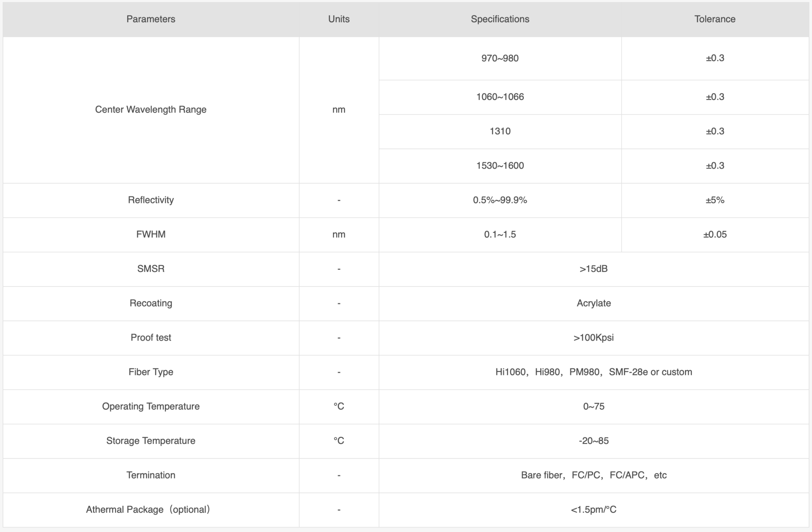Select the 0.5%~99.9% reflectivity value
This screenshot has height=532, width=812.
pyautogui.click(x=500, y=200)
